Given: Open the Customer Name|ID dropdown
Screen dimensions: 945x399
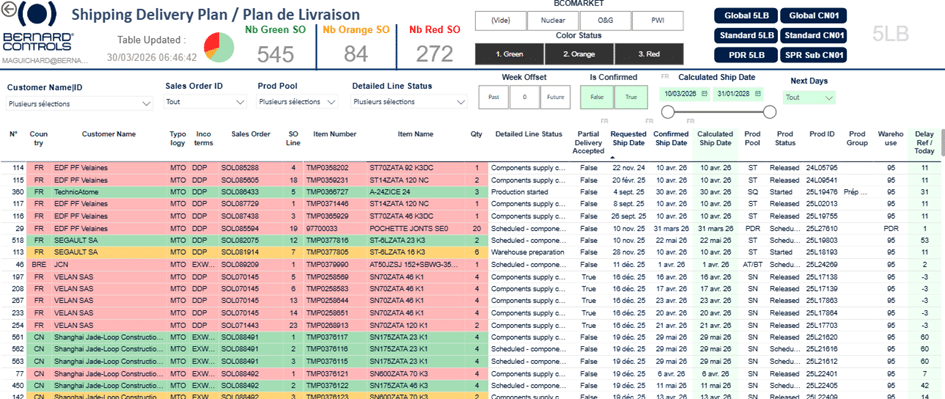Looking at the screenshot, I should pos(80,104).
